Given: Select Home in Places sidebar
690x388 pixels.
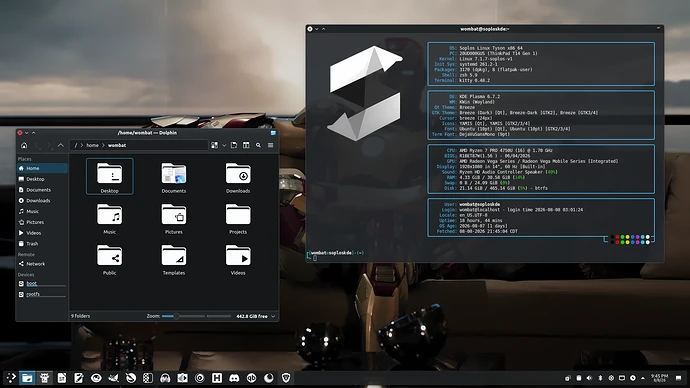Looking at the screenshot, I should 42,168.
